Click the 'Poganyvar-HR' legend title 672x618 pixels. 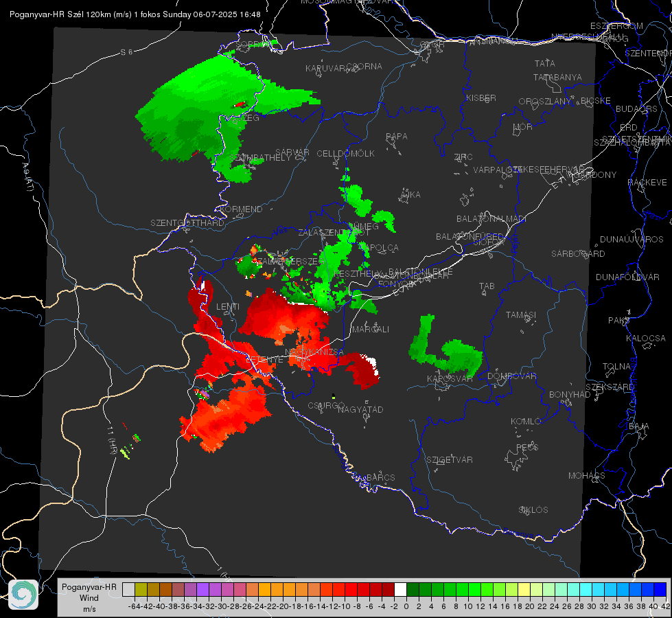(89, 586)
